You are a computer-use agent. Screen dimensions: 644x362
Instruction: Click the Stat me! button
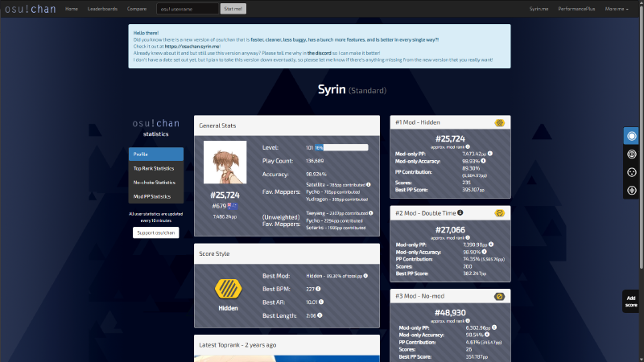(233, 9)
